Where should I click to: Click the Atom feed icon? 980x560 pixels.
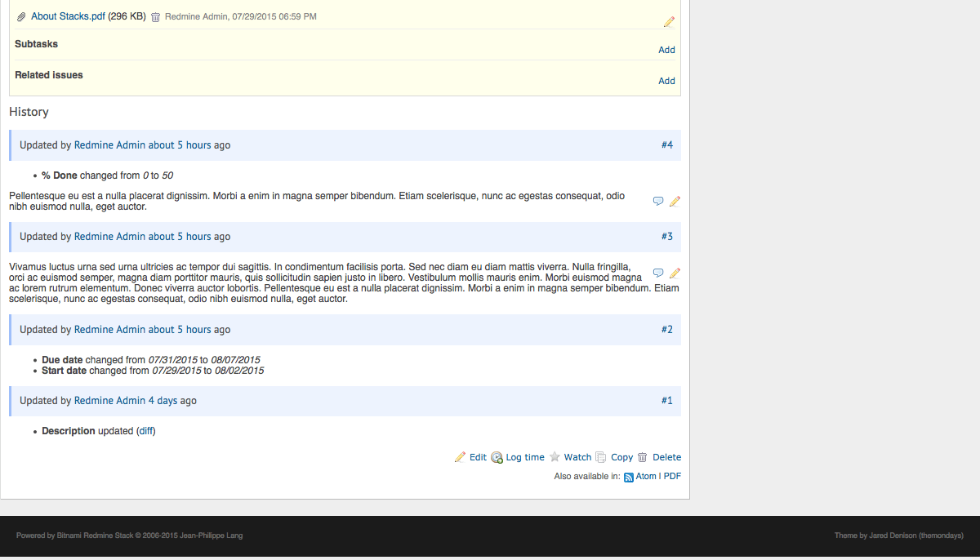(x=629, y=477)
